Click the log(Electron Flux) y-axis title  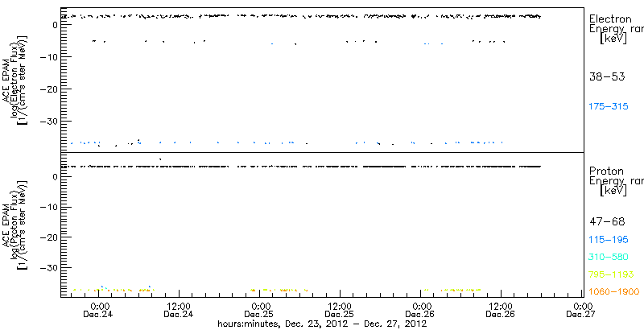(16, 78)
